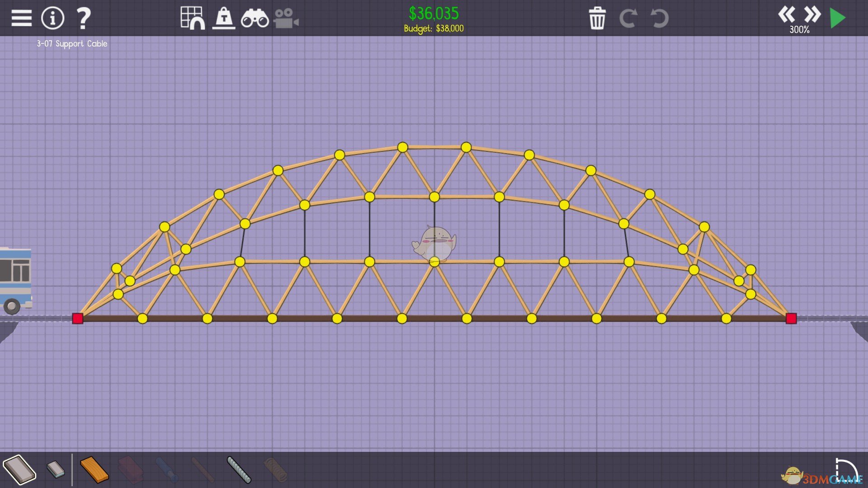Choose the wood plank material
Viewport: 868px width, 488px height.
point(94,470)
